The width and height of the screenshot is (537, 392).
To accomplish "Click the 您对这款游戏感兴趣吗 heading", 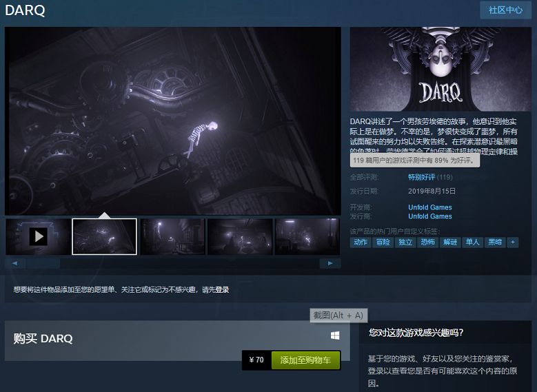I will point(416,333).
